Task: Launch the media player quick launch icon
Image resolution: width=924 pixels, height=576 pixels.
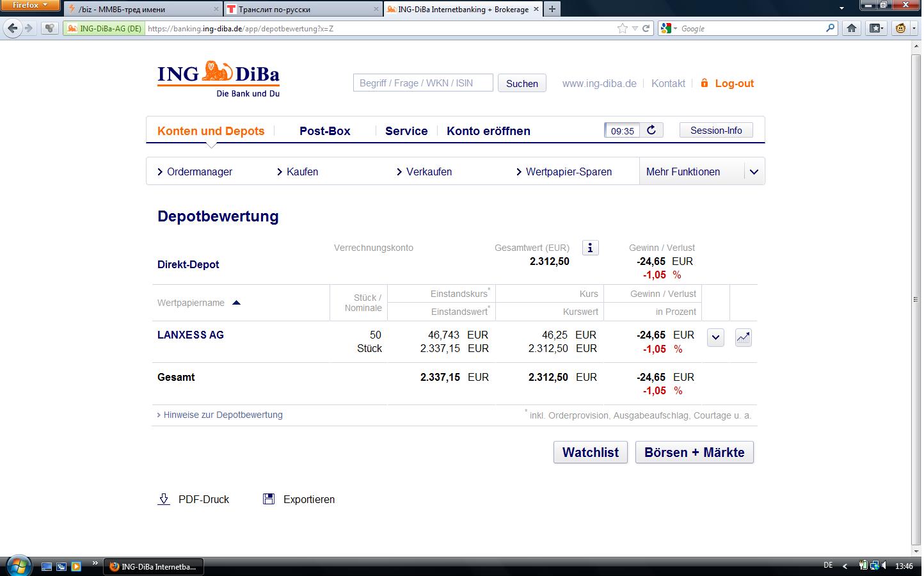Action: tap(76, 566)
